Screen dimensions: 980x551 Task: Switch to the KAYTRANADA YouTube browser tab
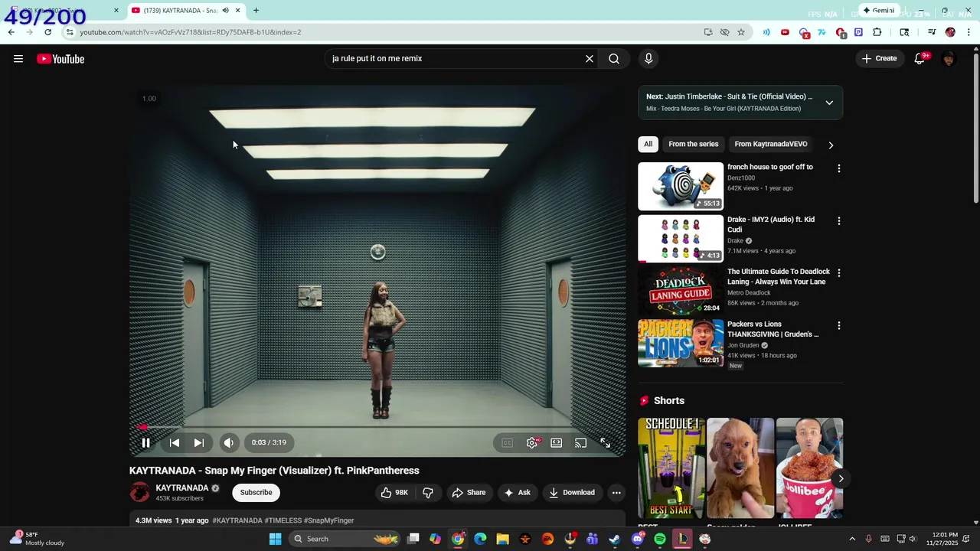point(181,11)
